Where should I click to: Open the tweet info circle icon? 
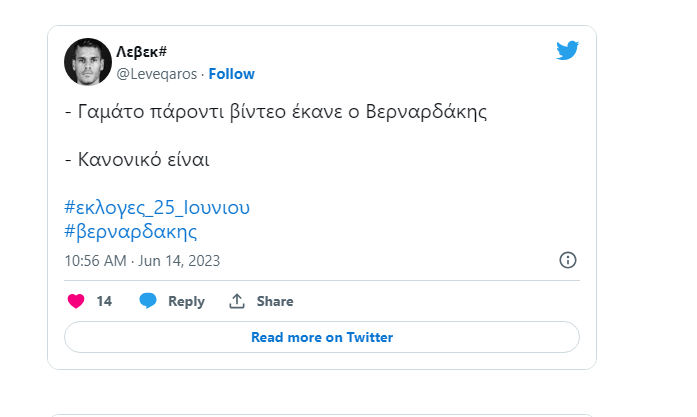[x=568, y=260]
